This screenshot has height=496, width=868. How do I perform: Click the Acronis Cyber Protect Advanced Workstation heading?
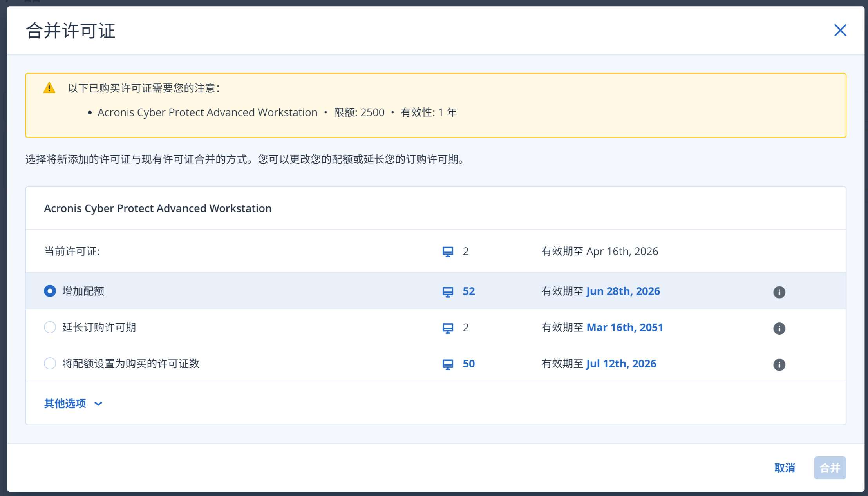click(x=157, y=208)
